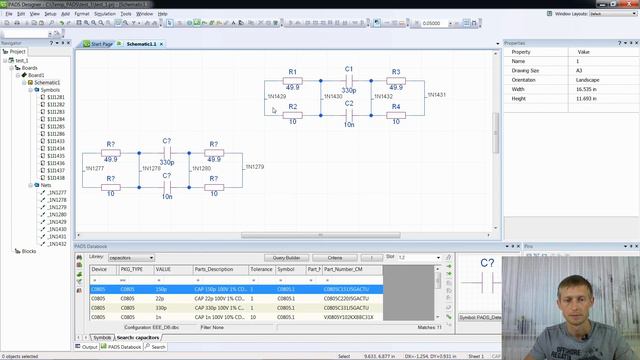Select resistor R1 on the schematic

[293, 81]
